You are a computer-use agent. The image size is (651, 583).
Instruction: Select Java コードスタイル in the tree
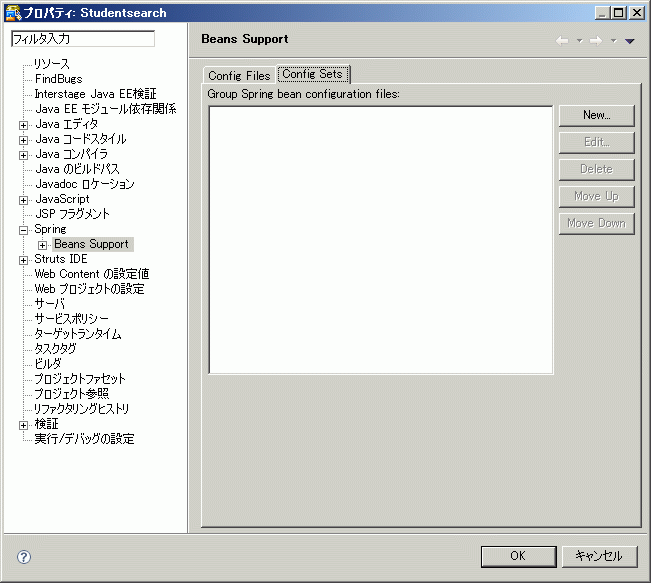(x=81, y=139)
